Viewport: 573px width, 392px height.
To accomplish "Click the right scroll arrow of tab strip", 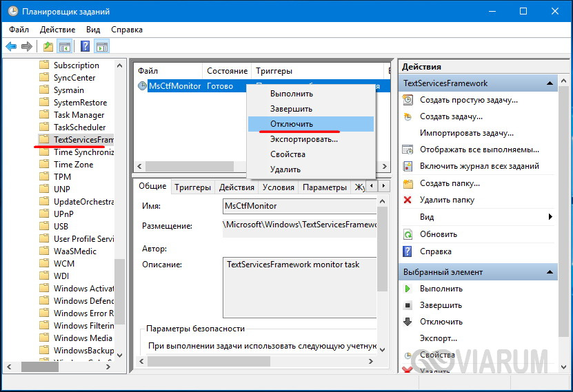I will (x=382, y=187).
